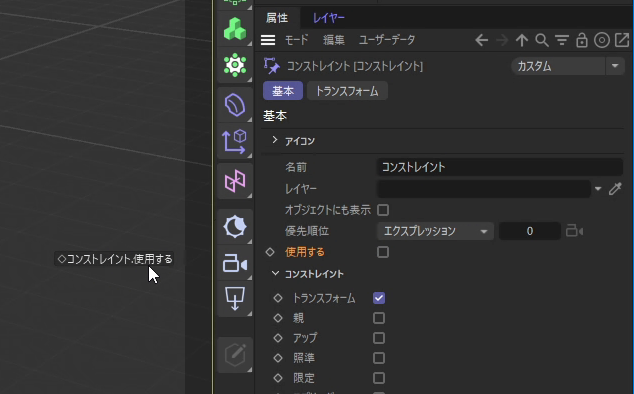The width and height of the screenshot is (634, 394).
Task: Enable the 照準 constraint checkbox
Action: coord(379,358)
